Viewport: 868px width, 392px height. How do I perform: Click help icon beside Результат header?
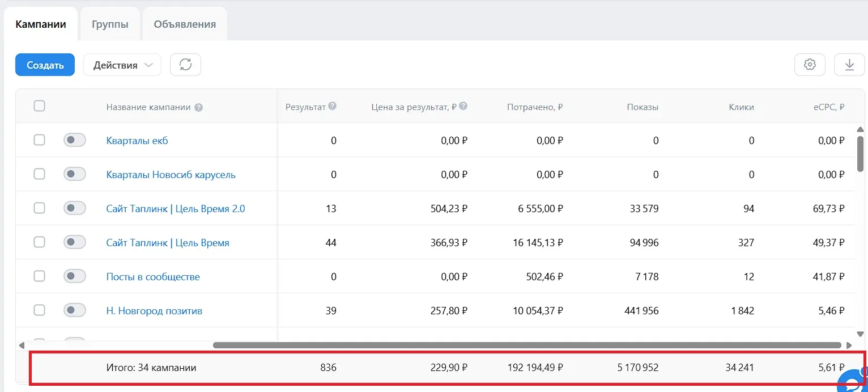click(333, 106)
